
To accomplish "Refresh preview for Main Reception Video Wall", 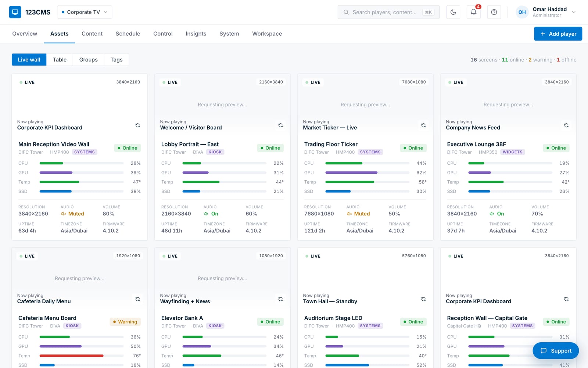I will (x=137, y=125).
